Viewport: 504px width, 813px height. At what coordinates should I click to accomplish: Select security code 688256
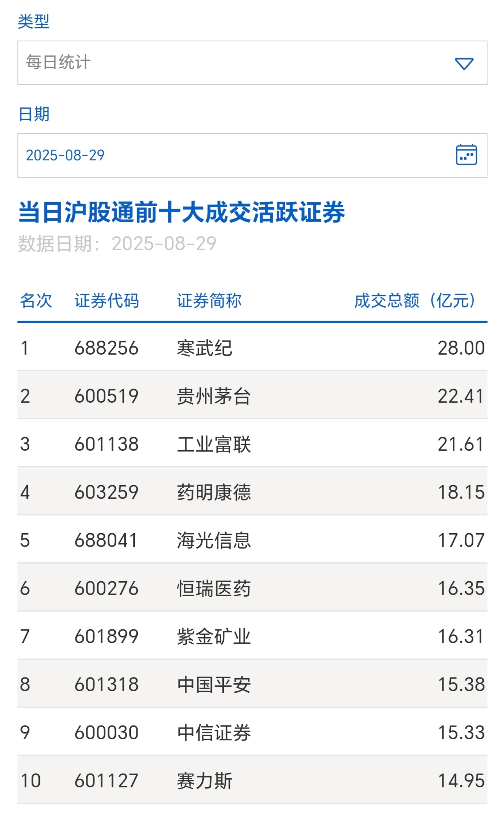[x=106, y=348]
